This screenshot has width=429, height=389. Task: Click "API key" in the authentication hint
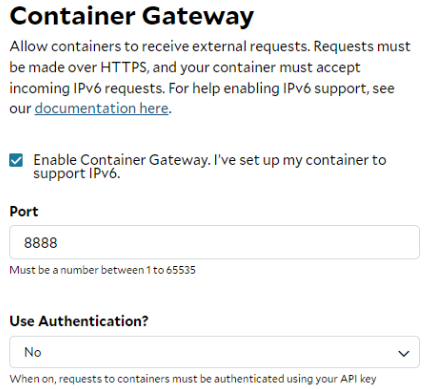click(358, 379)
